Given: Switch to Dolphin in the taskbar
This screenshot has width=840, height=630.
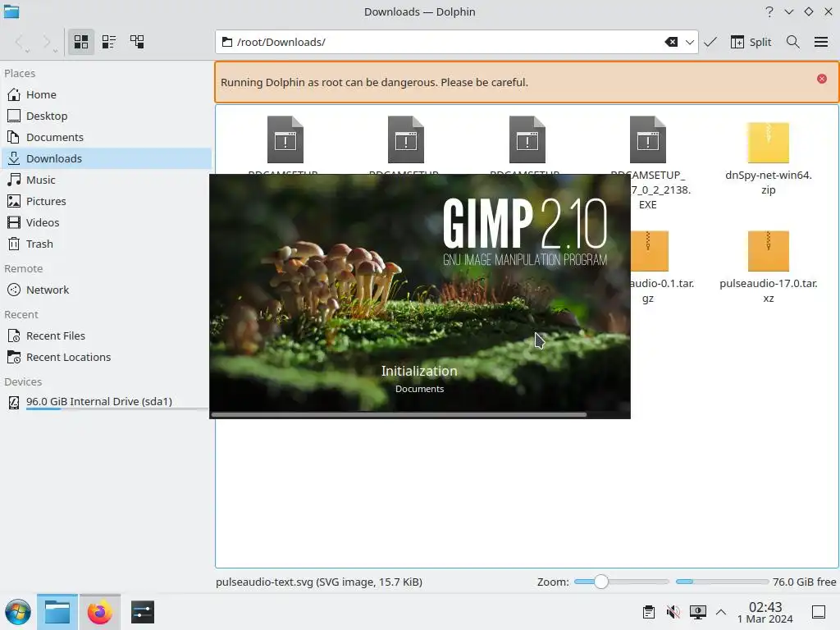Looking at the screenshot, I should (x=57, y=612).
